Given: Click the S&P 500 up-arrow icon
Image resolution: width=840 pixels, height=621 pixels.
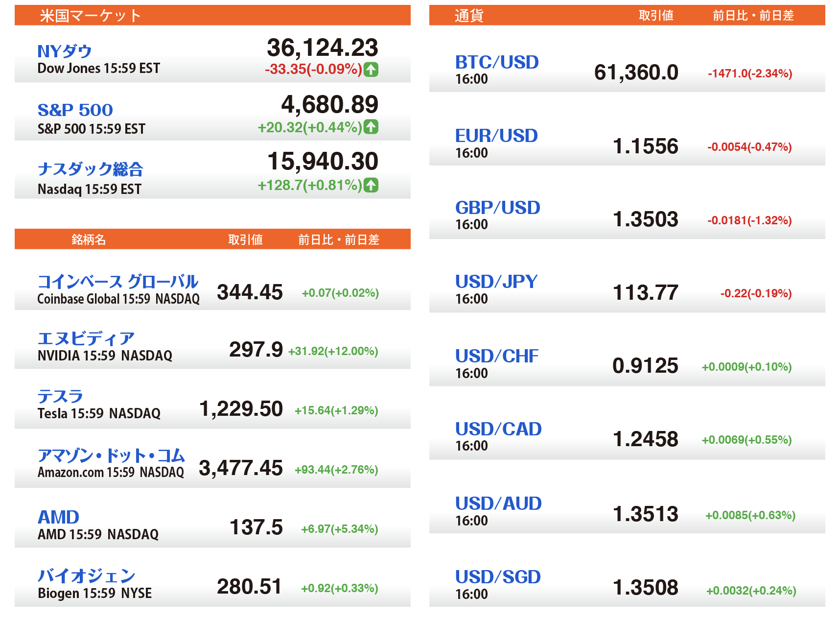Looking at the screenshot, I should 371,127.
